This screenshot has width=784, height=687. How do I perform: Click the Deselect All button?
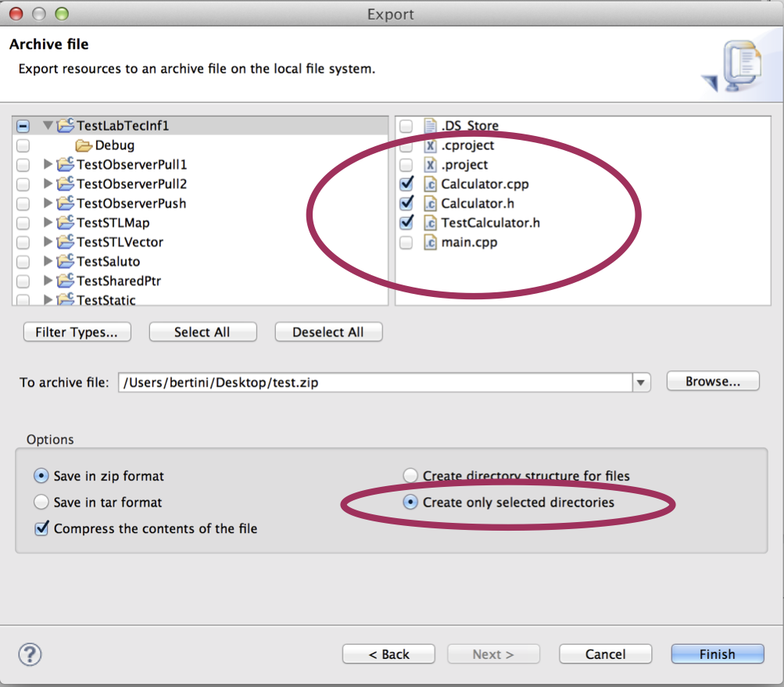(x=328, y=332)
